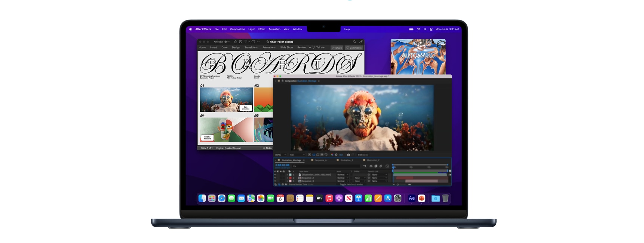644x243 pixels.
Task: Open TrkMat dropdown for Sequence_A layer
Action: point(360,178)
